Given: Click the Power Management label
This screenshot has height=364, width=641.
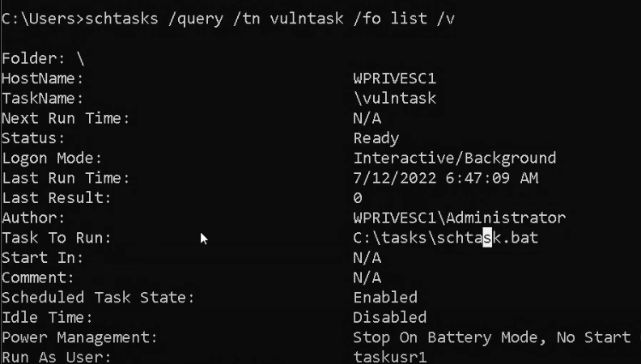Looking at the screenshot, I should coord(79,337).
